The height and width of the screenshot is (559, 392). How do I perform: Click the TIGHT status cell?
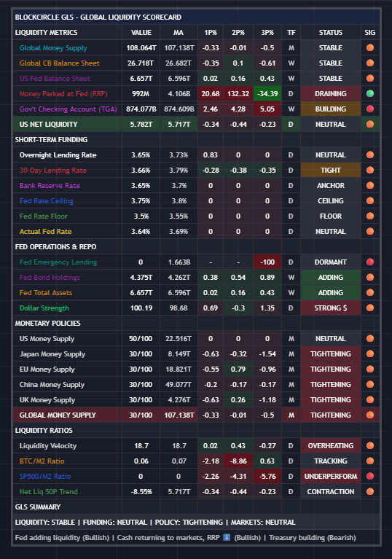[330, 171]
